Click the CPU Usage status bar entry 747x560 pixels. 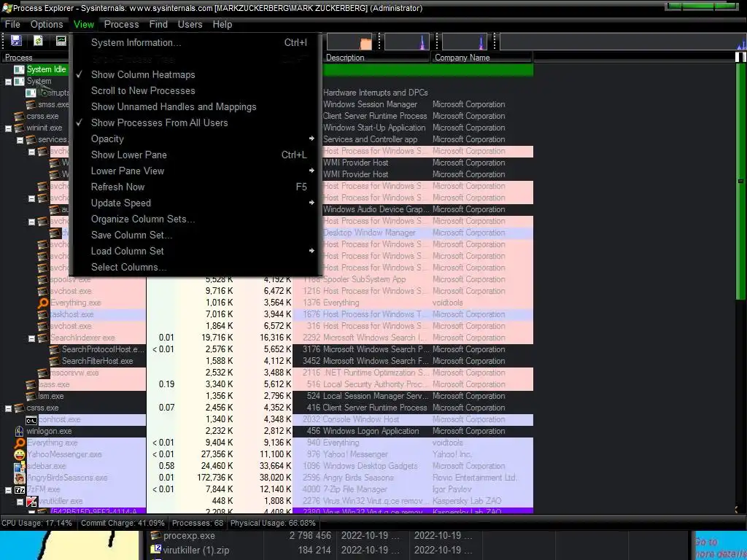[36, 523]
